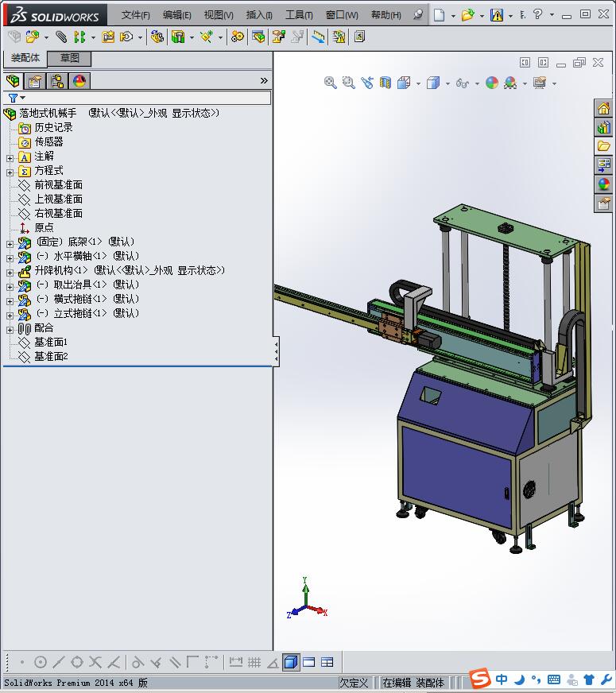Click the New Motion Study gears icon
Screen dimensions: 616x693
coord(238,37)
